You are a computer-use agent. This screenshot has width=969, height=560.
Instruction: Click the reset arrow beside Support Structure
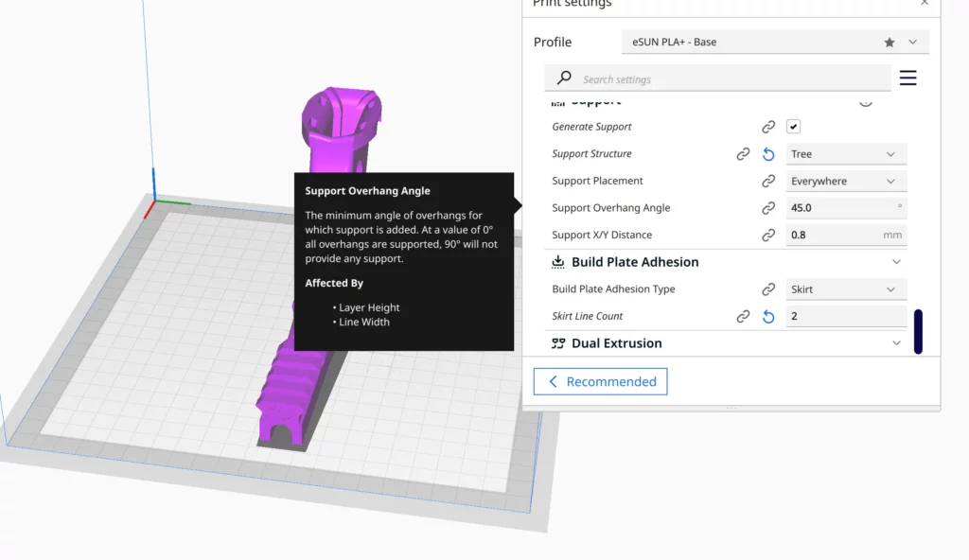coord(767,153)
